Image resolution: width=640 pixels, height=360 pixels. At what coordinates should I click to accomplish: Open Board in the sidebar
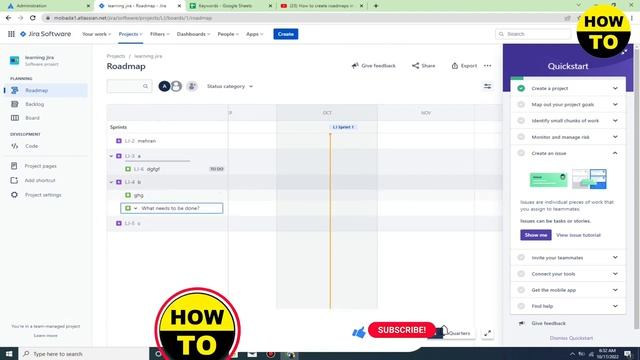point(32,118)
